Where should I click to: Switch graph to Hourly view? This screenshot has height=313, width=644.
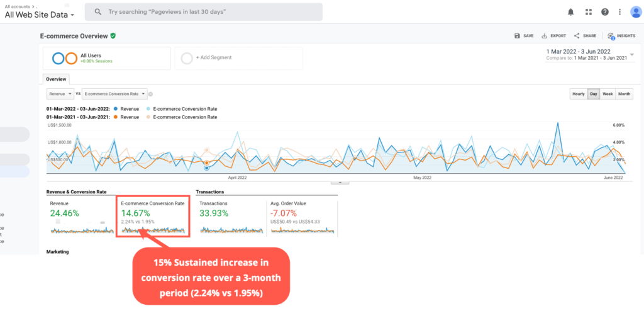click(578, 94)
